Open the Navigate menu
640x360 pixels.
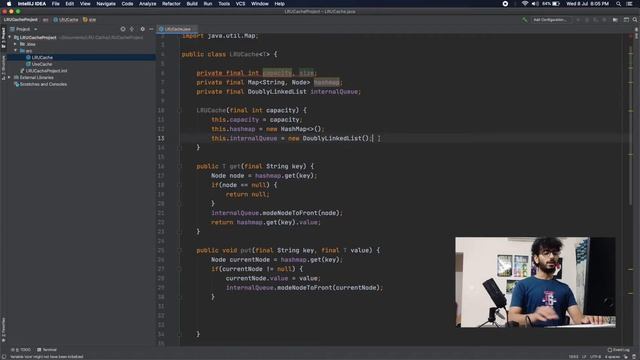coord(106,4)
